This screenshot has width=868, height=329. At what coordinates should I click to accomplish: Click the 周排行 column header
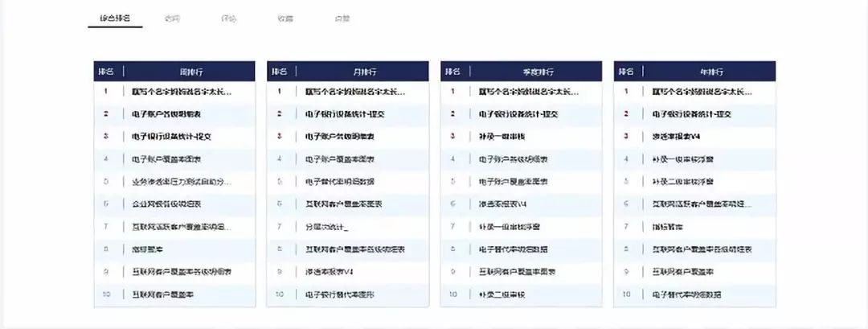pos(191,72)
